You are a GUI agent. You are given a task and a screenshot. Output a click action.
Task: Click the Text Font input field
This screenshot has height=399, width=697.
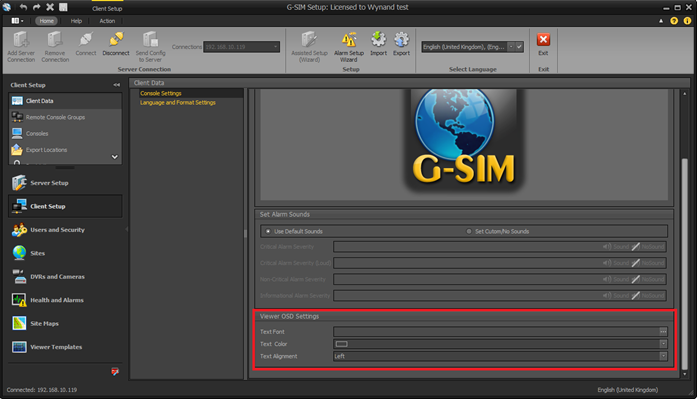pyautogui.click(x=496, y=331)
